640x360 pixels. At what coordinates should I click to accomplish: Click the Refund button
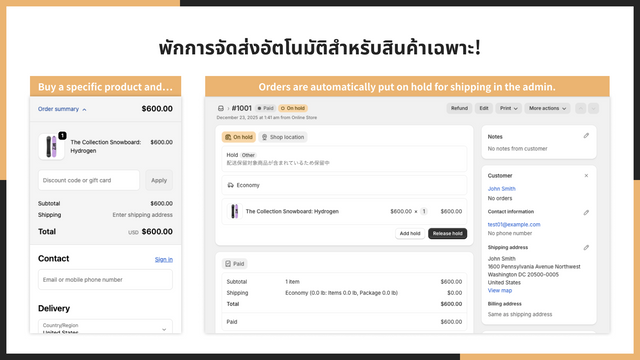pos(459,108)
